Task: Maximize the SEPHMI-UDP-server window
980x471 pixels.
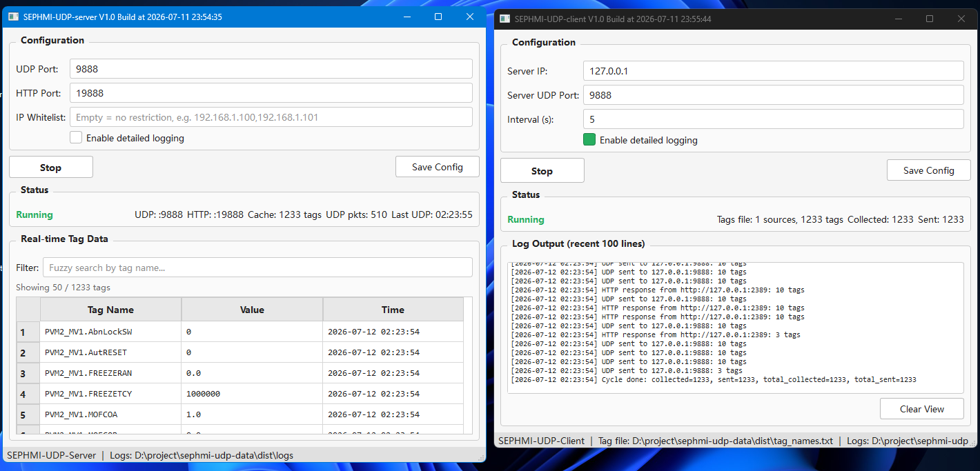Action: coord(438,17)
